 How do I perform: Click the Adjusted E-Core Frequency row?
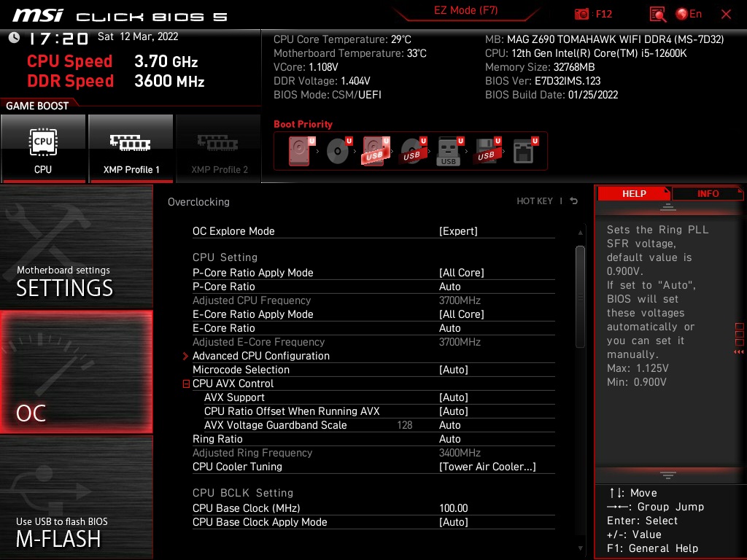pos(373,342)
